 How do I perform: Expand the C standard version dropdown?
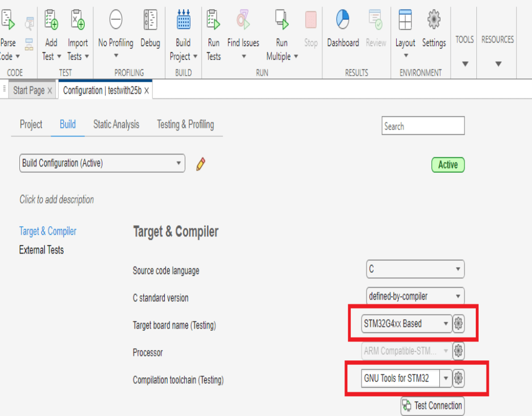(x=415, y=296)
